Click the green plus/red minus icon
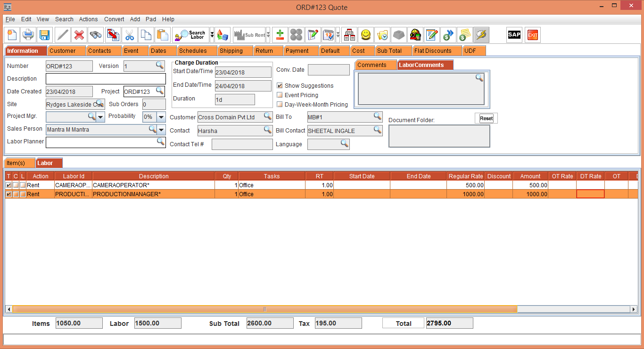The height and width of the screenshot is (349, 644). click(x=280, y=35)
